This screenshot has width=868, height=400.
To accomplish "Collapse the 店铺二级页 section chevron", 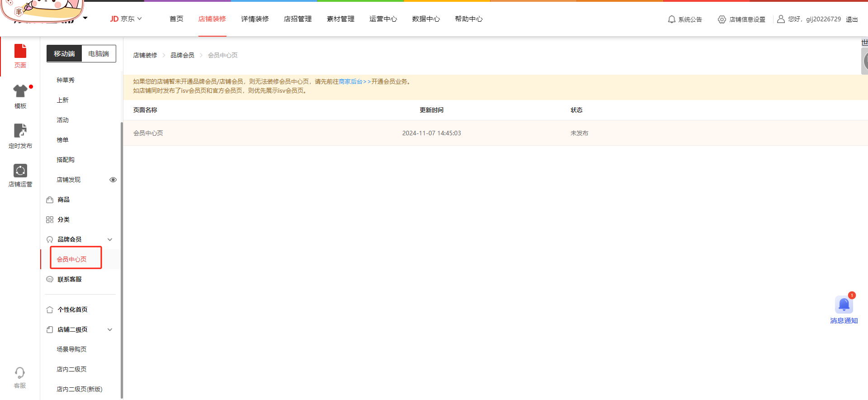I will (x=110, y=329).
